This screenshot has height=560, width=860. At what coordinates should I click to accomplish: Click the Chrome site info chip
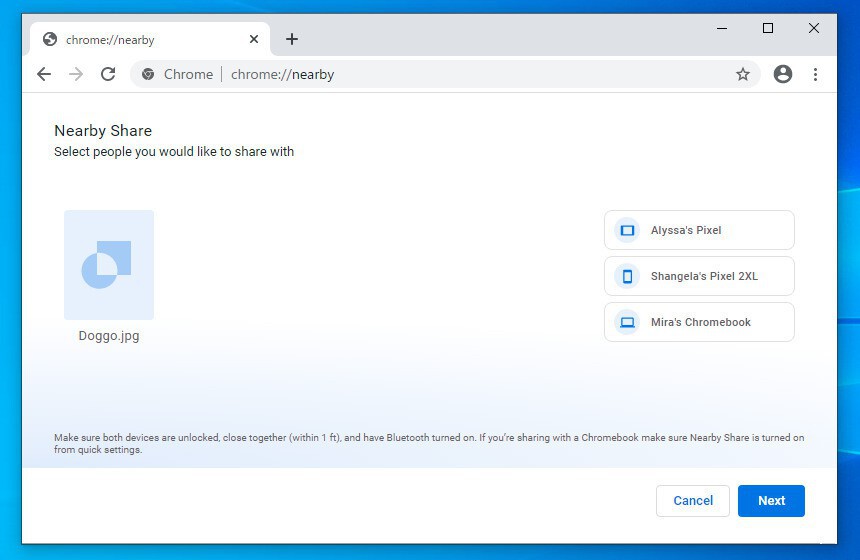pos(177,74)
